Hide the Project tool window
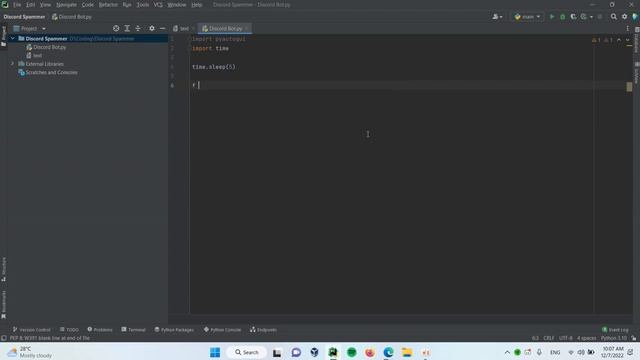 point(162,29)
